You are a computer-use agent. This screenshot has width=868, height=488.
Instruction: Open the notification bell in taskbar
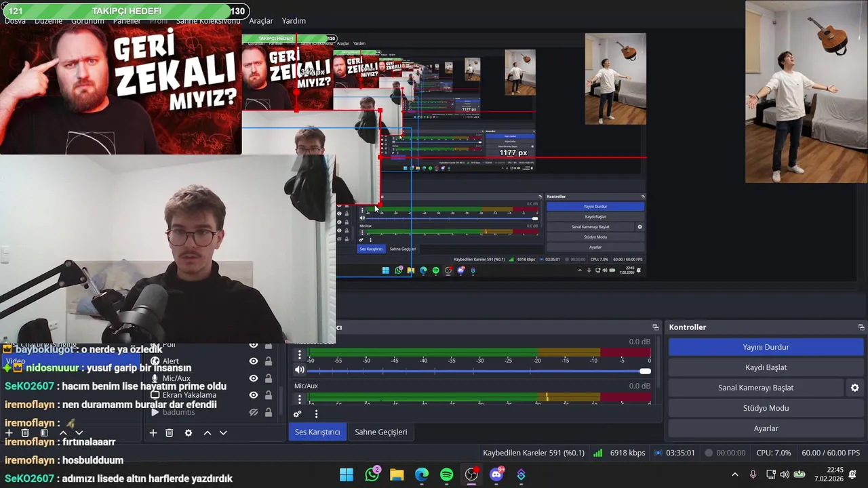tap(852, 474)
